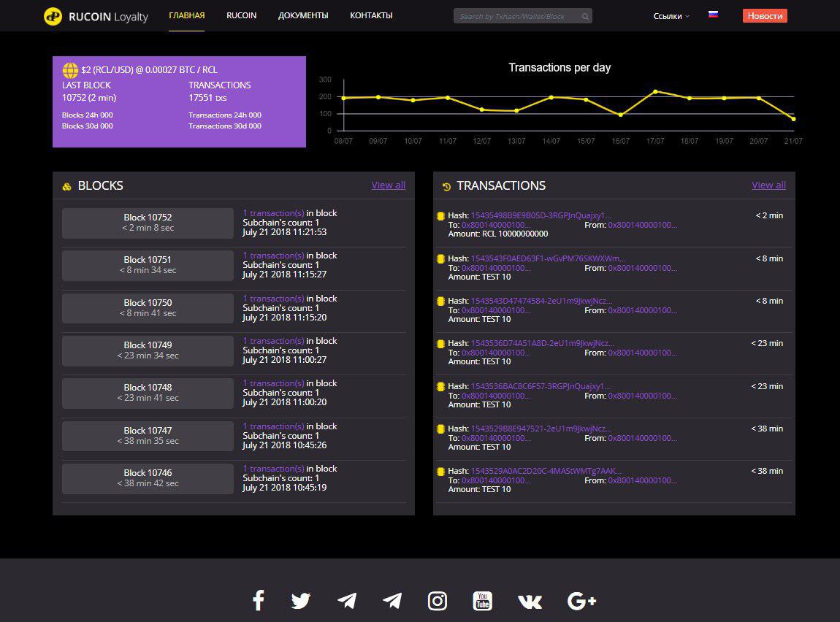Open hash link 15435498B9E9B05D-3RGPJnQuajxy1

(x=541, y=215)
